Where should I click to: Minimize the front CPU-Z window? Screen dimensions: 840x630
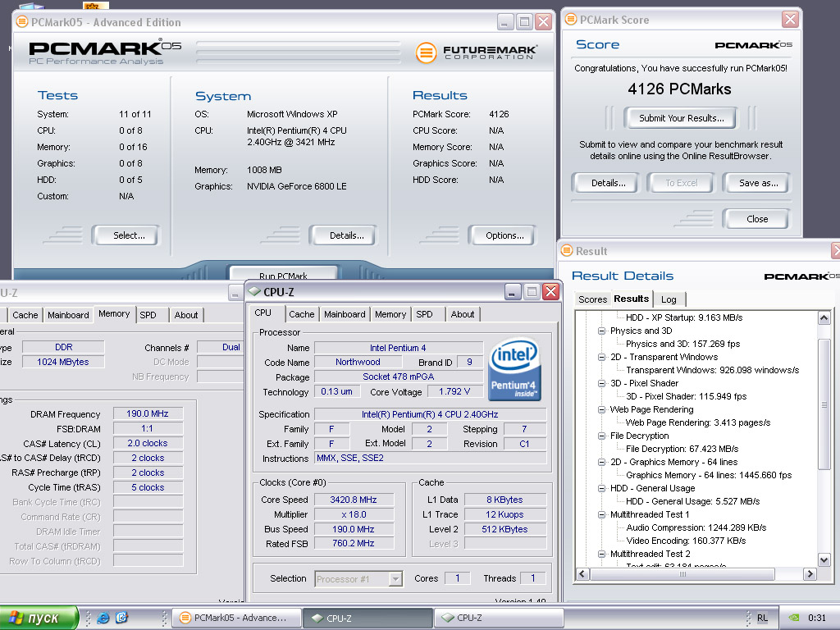click(512, 292)
